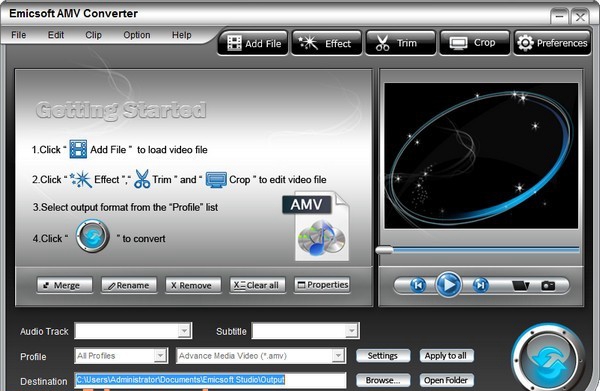The width and height of the screenshot is (600, 391).
Task: Open the File menu
Action: pyautogui.click(x=19, y=35)
